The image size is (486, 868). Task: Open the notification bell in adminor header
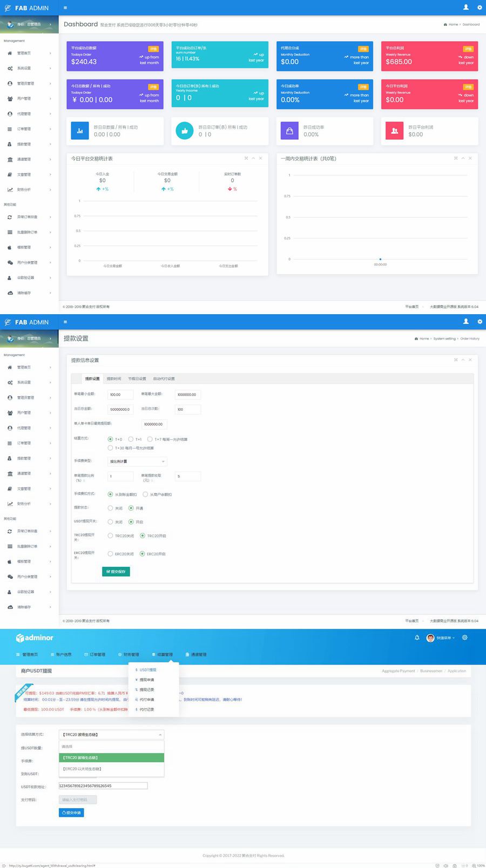tap(417, 638)
